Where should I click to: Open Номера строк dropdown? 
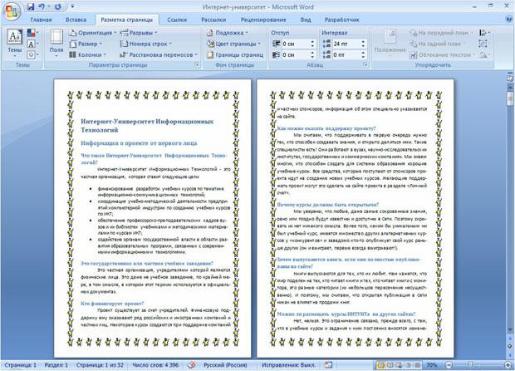[x=146, y=44]
